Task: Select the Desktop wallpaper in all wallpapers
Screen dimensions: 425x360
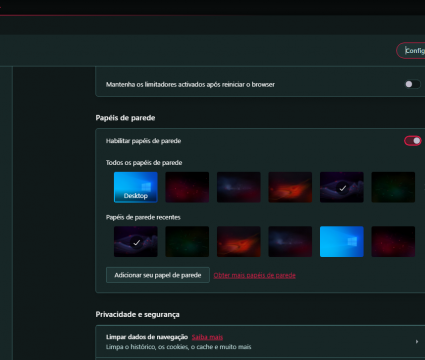Action: tap(136, 187)
